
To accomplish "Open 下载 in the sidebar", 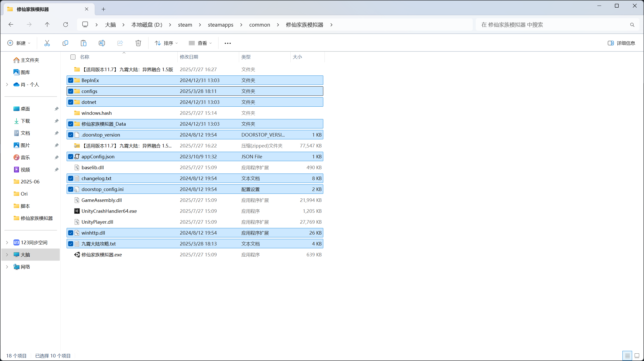I will (x=22, y=121).
